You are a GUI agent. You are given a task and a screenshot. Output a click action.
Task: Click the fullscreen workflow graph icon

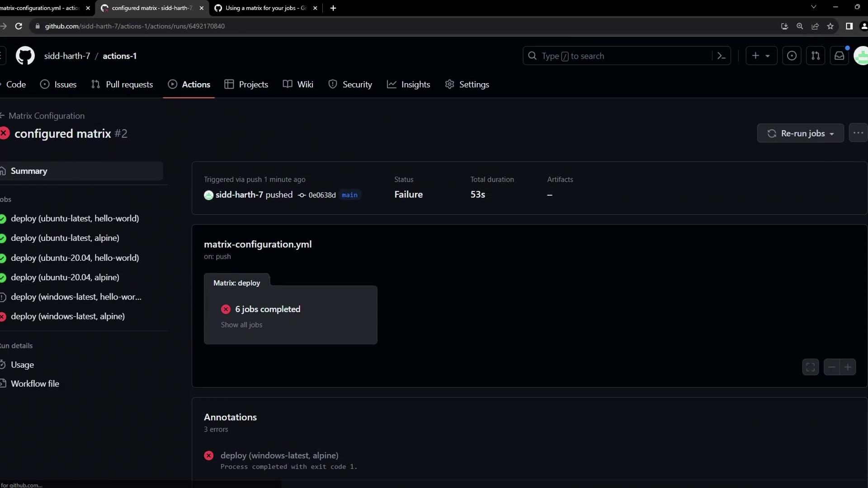pyautogui.click(x=811, y=367)
